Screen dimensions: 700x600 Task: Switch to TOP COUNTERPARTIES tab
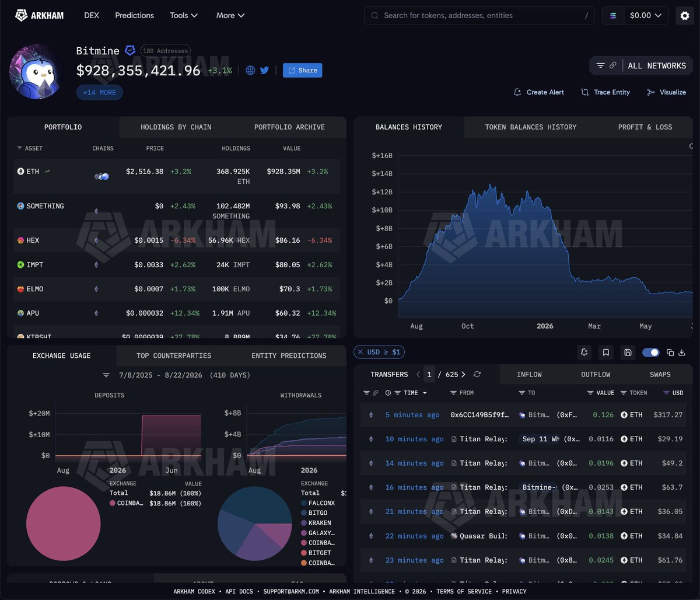(x=174, y=355)
